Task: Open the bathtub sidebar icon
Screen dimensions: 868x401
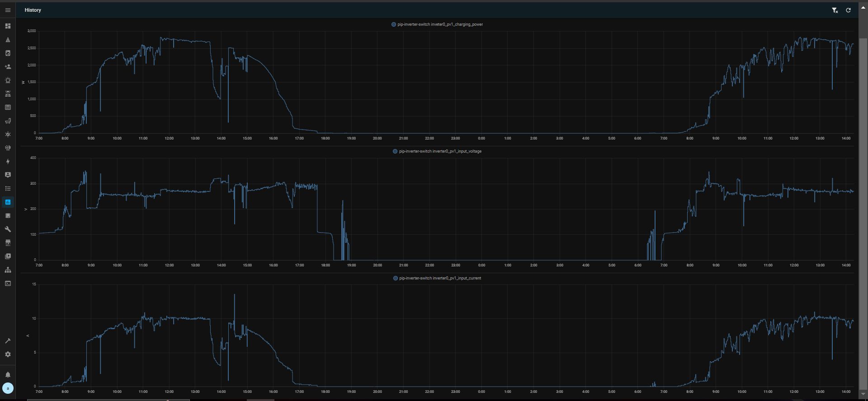Action: point(8,121)
